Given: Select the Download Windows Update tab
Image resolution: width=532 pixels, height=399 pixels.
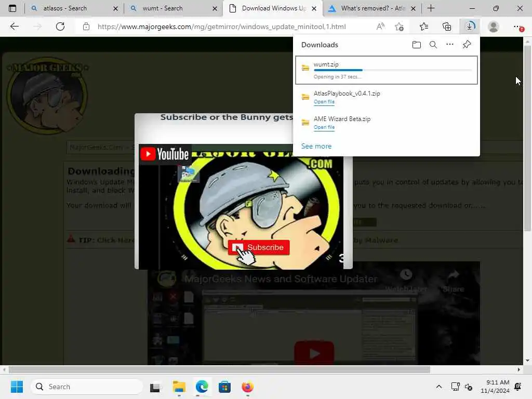Looking at the screenshot, I should (x=273, y=8).
